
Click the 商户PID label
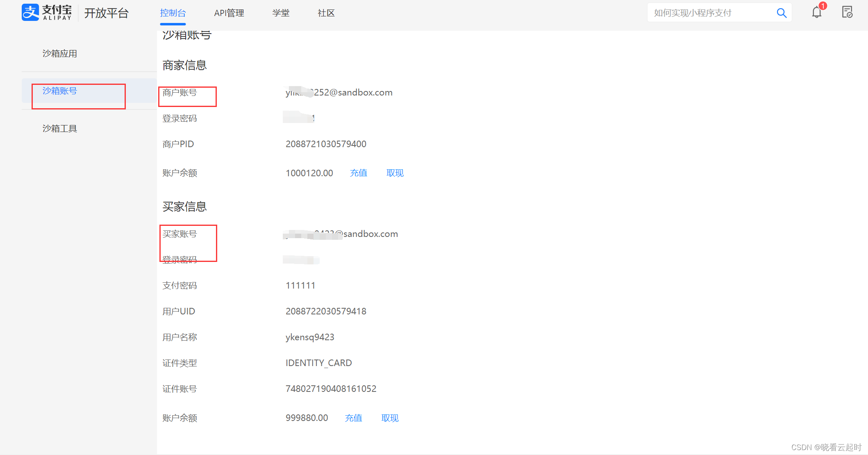click(178, 144)
